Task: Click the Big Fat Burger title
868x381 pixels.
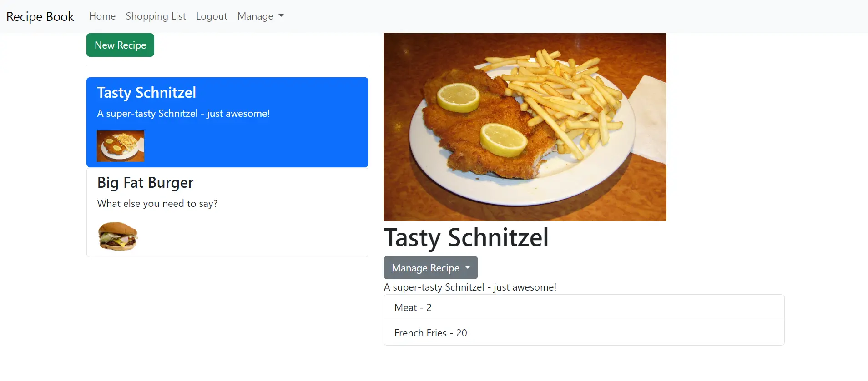Action: point(145,182)
